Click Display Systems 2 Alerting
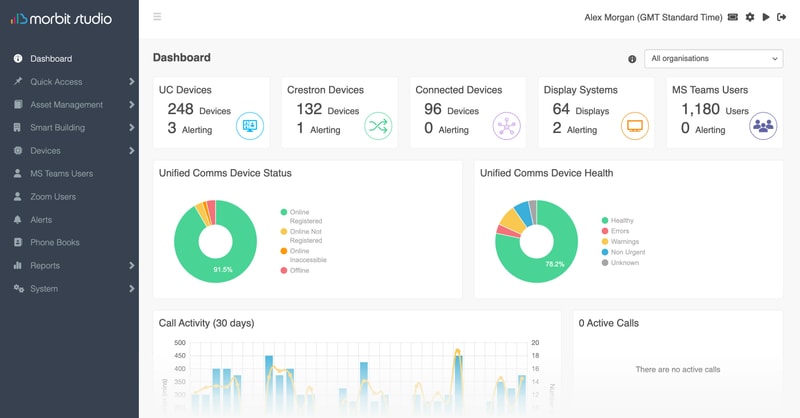The height and width of the screenshot is (418, 800). point(574,128)
